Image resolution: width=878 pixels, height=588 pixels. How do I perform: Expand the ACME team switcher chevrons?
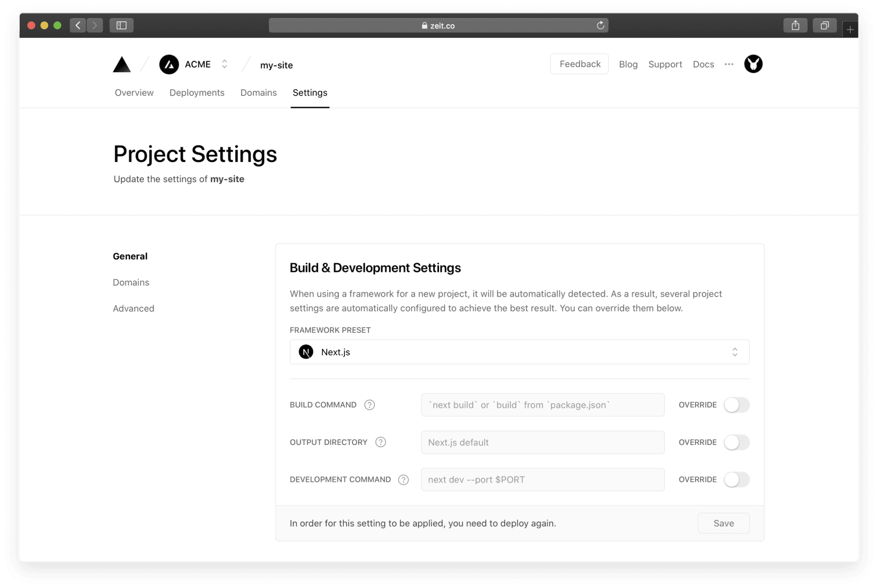click(x=225, y=64)
